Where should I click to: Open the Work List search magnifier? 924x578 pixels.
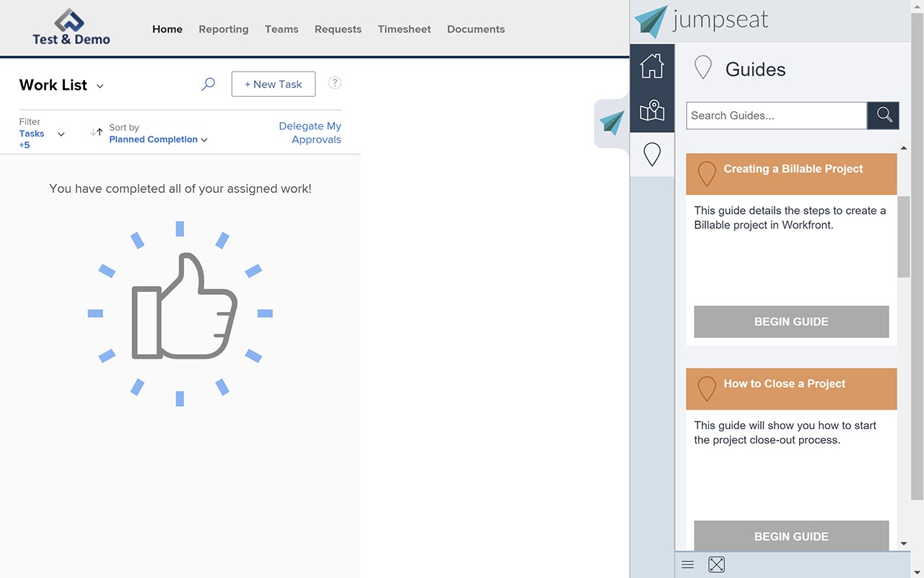coord(208,84)
